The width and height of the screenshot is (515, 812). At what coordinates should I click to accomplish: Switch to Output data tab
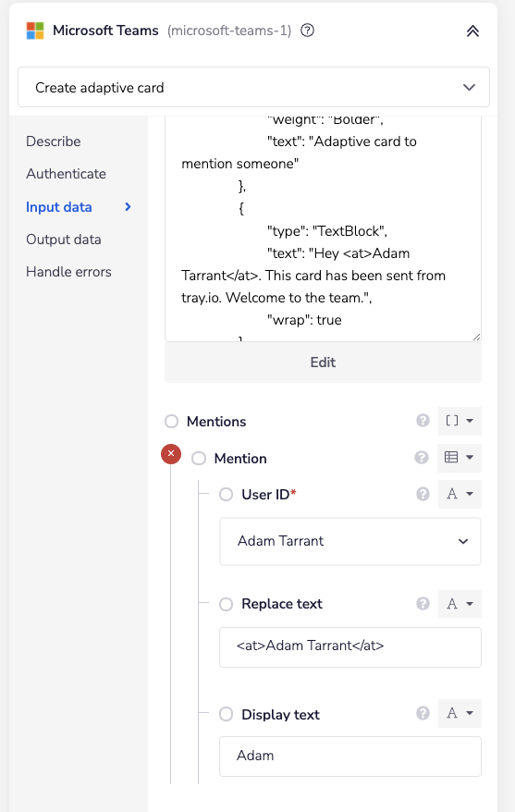tap(64, 240)
